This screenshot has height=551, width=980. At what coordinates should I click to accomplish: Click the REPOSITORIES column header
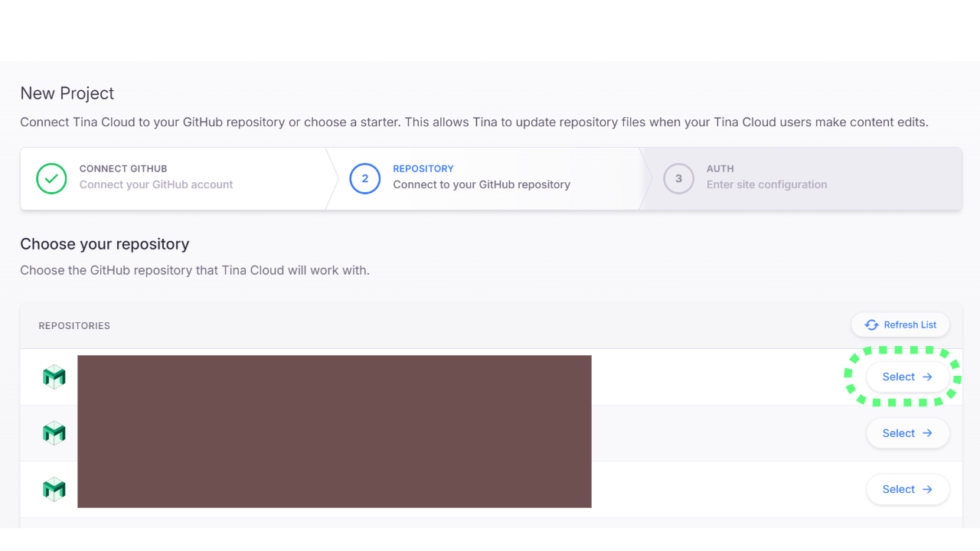pos(74,326)
